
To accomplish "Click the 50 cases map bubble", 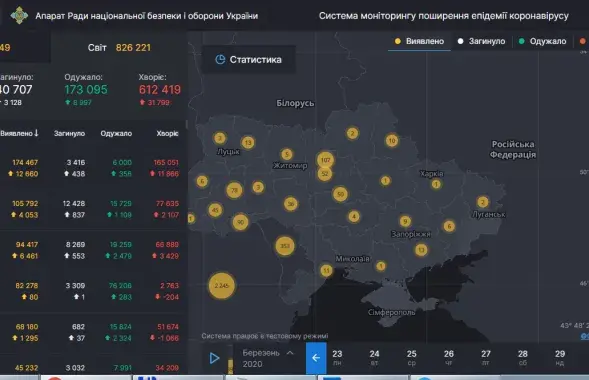I will click(340, 194).
